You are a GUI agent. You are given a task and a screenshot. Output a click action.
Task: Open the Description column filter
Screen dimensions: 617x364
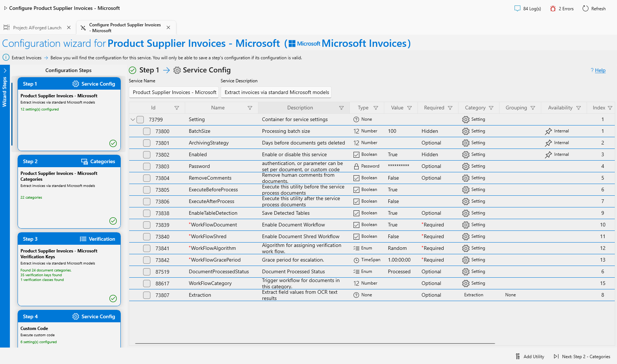click(x=341, y=108)
